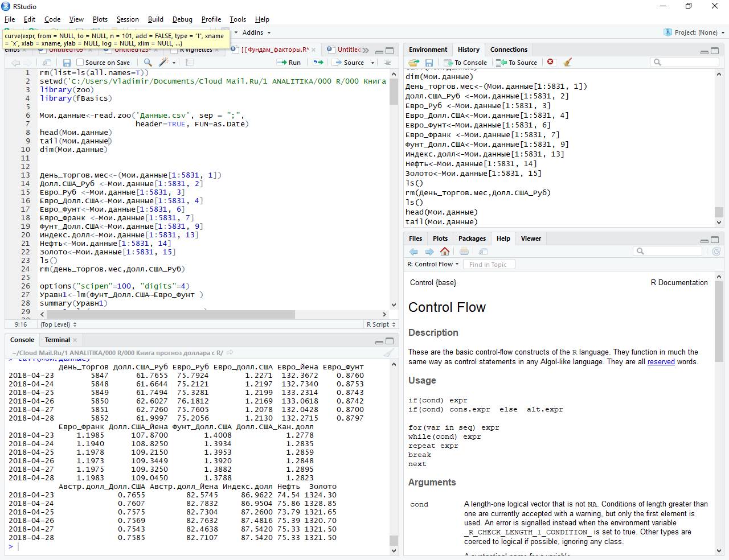Open the R: Control Flow topic dropdown

coord(433,264)
